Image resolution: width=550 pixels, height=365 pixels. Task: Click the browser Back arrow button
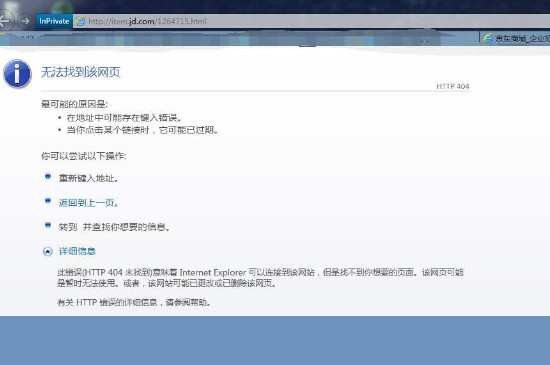pos(5,21)
